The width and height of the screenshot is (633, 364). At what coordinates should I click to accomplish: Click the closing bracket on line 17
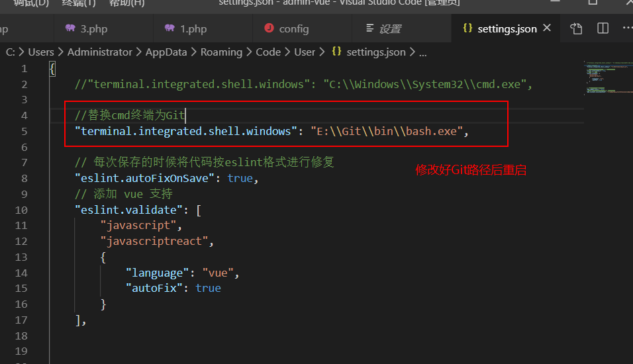[x=78, y=320]
